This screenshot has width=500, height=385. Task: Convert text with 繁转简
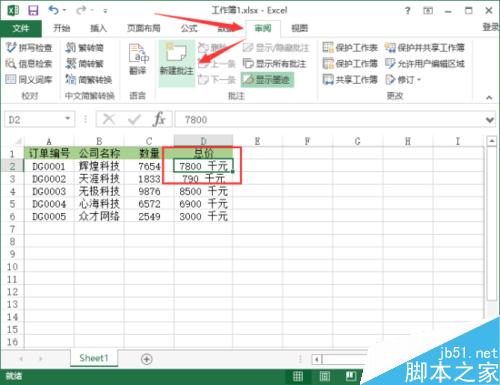pos(85,48)
